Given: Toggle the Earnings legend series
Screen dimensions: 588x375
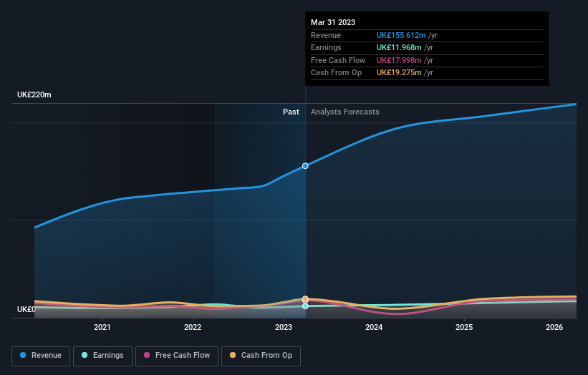Looking at the screenshot, I should [x=102, y=356].
